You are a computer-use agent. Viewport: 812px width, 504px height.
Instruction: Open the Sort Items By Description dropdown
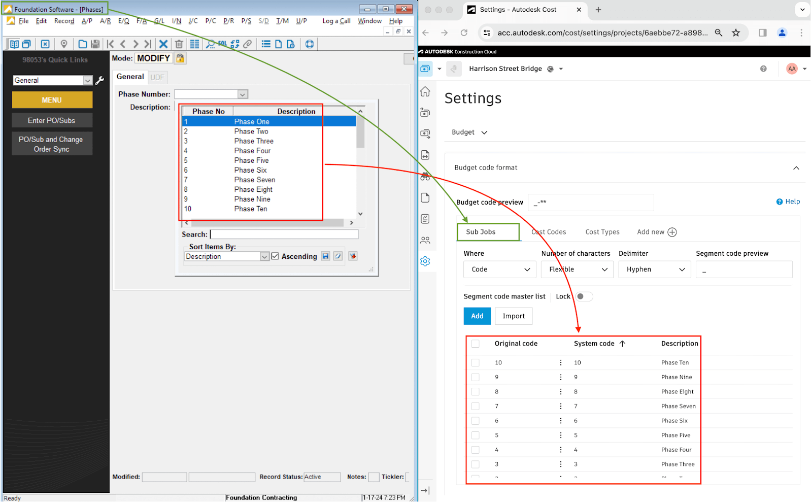(264, 256)
